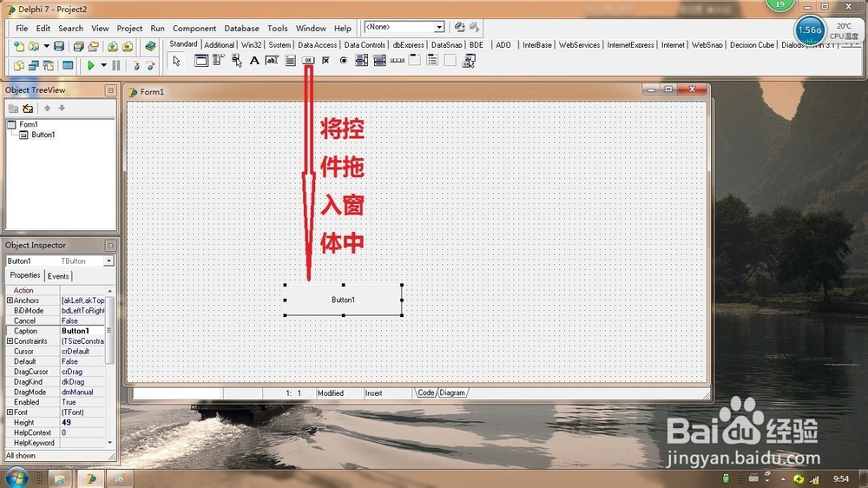Viewport: 868px width, 488px height.
Task: Select the pointer arrow in component palette
Action: (x=176, y=61)
